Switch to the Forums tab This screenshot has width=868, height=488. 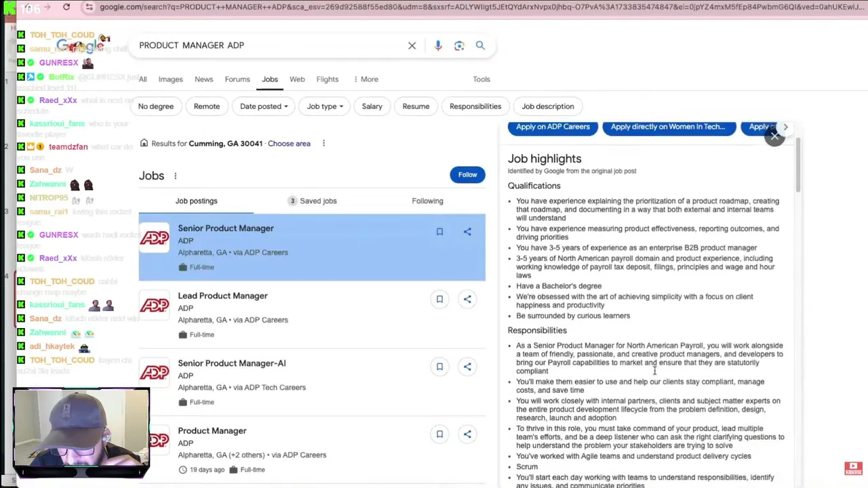click(x=237, y=79)
